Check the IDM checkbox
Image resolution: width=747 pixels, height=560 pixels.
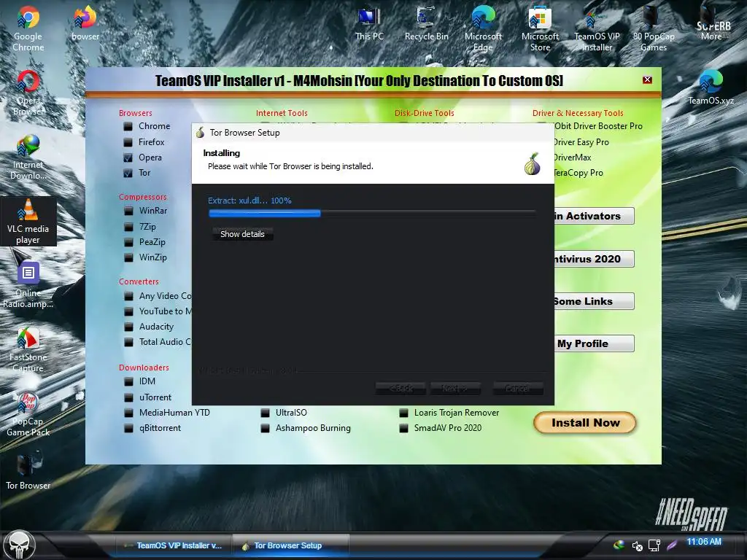pyautogui.click(x=128, y=381)
